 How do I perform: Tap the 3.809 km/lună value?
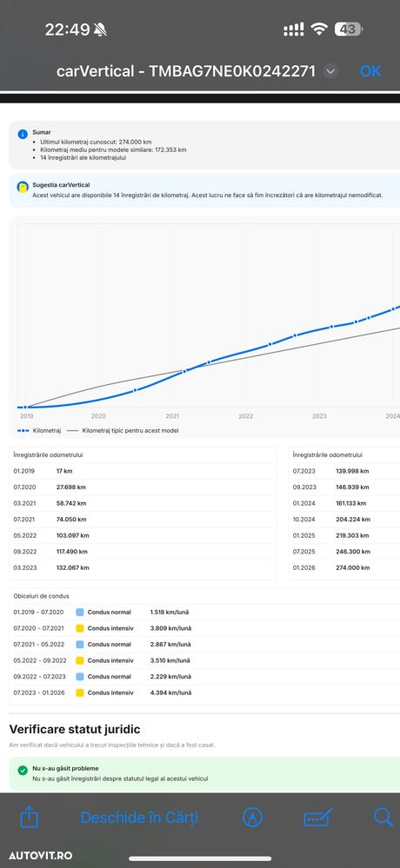[170, 628]
